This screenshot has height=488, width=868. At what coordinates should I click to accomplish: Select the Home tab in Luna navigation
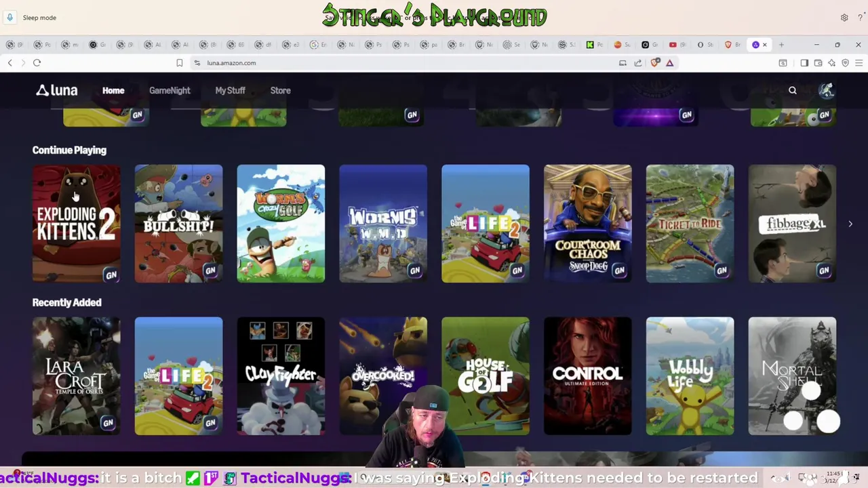click(113, 90)
